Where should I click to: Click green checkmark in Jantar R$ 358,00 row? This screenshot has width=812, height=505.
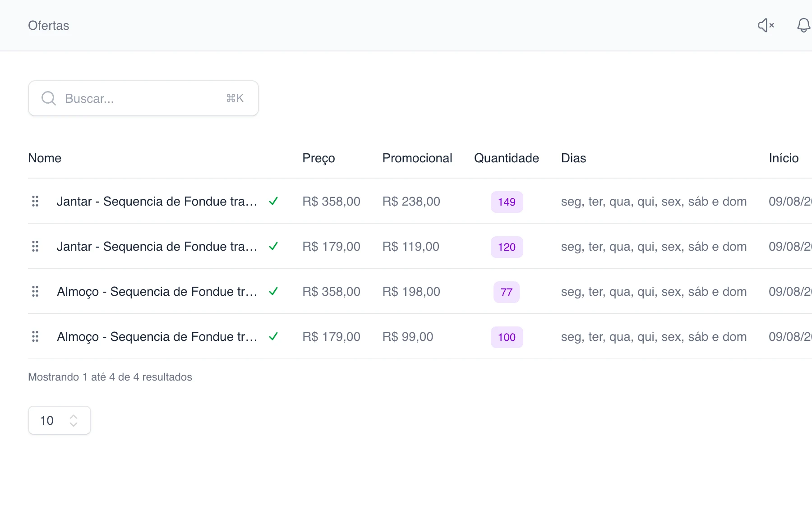click(x=273, y=201)
